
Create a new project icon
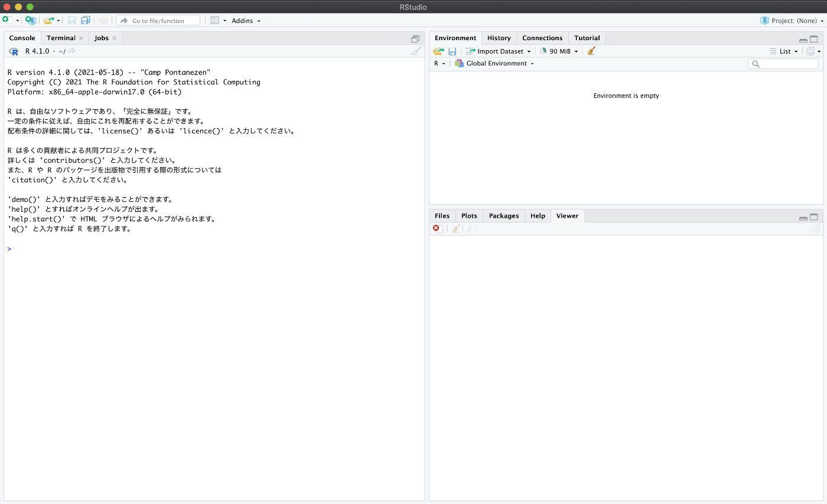pyautogui.click(x=31, y=20)
